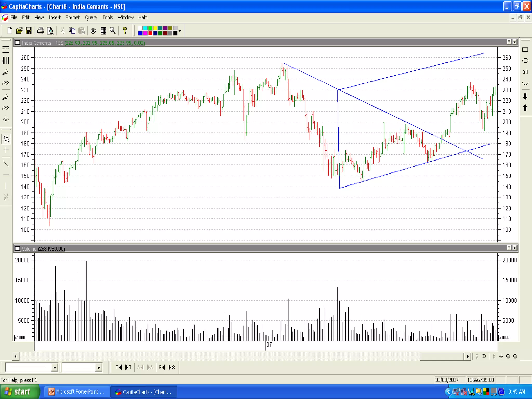This screenshot has width=532, height=399.
Task: Select the ellipse drawing tool
Action: click(x=525, y=61)
